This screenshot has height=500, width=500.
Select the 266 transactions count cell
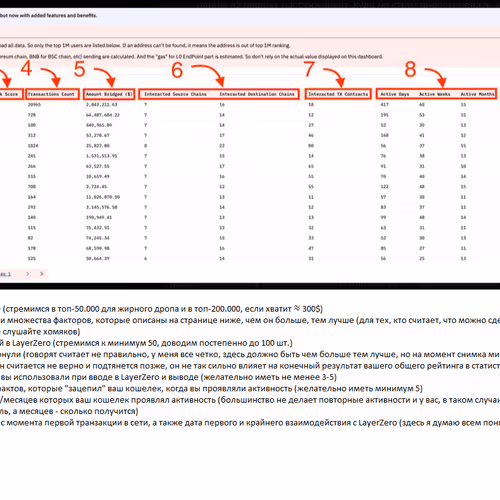(32, 166)
